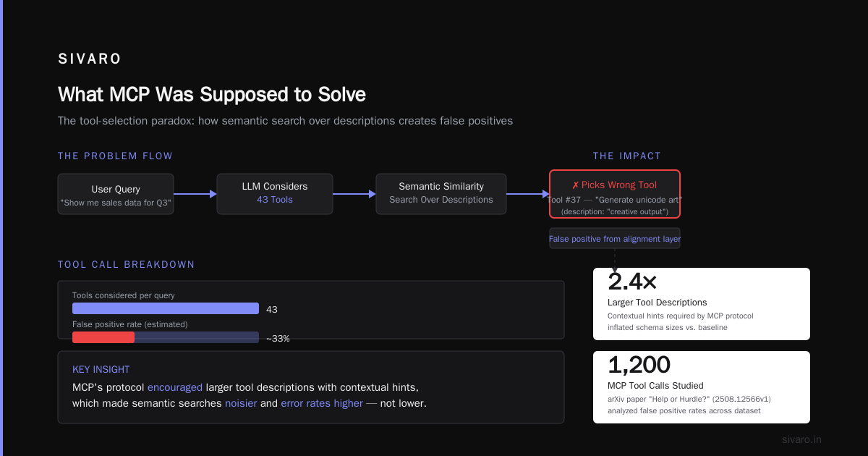Click the arrow pointing to Picks Wrong Tool
The height and width of the screenshot is (456, 868).
click(528, 194)
